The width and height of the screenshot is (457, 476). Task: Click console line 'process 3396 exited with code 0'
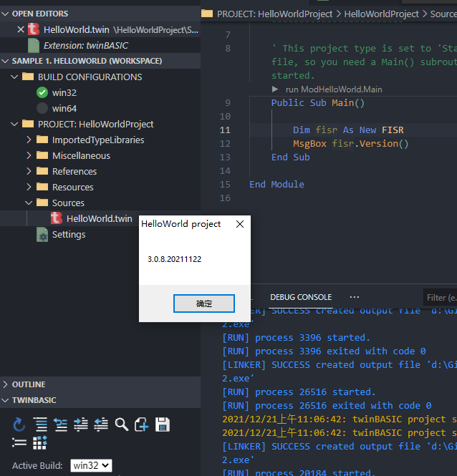[324, 351]
